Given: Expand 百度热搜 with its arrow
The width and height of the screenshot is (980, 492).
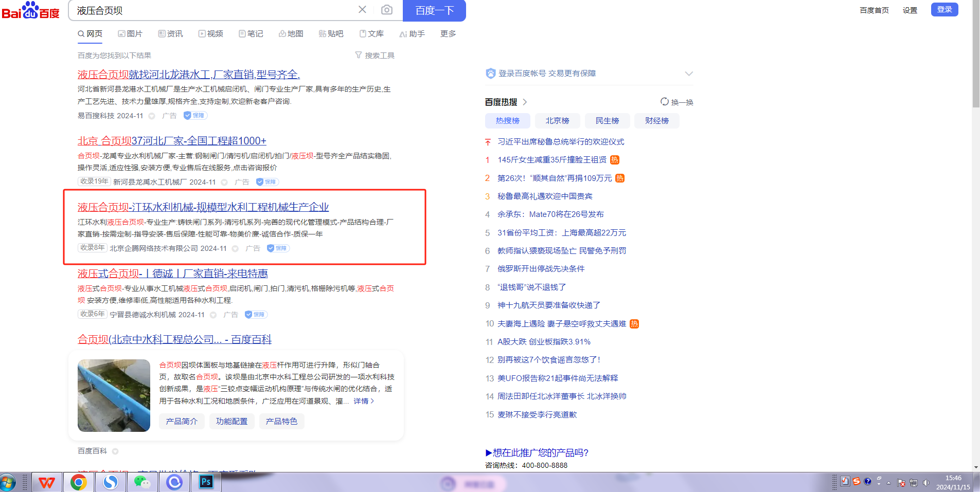Looking at the screenshot, I should click(x=525, y=102).
